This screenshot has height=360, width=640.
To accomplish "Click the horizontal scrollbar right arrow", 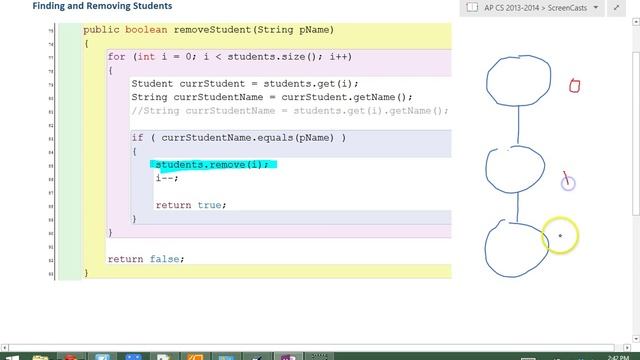I will point(627,348).
